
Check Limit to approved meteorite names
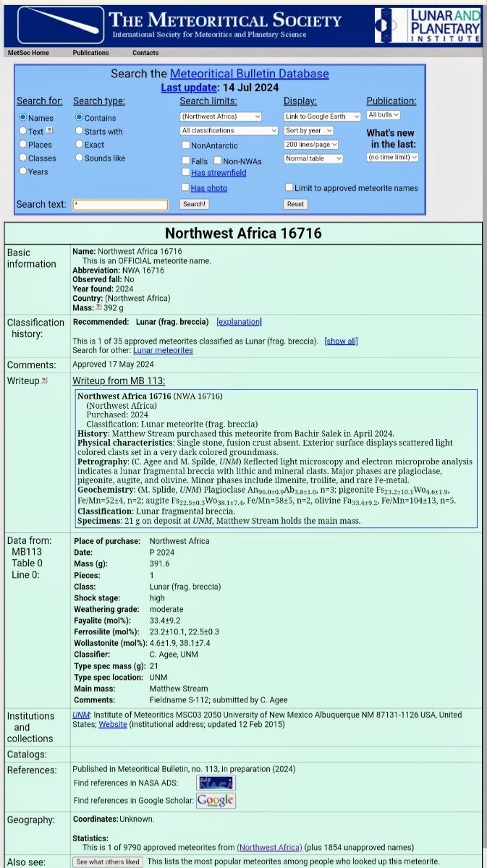point(289,187)
